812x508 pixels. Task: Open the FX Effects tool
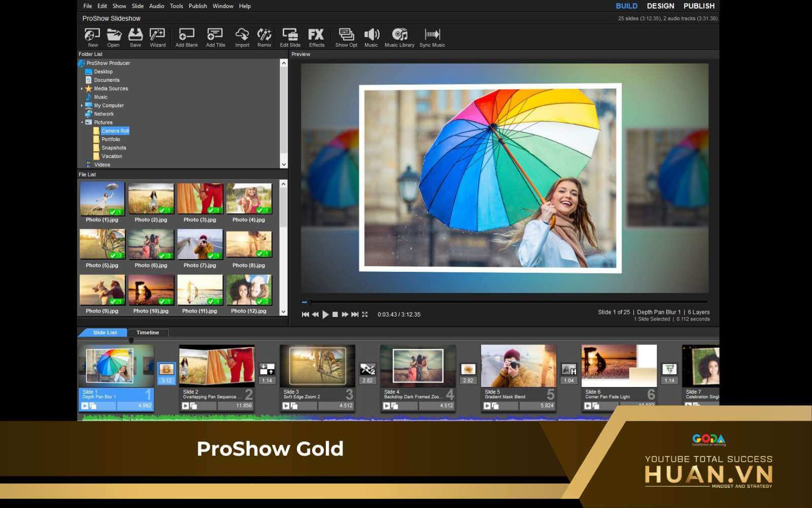point(316,37)
